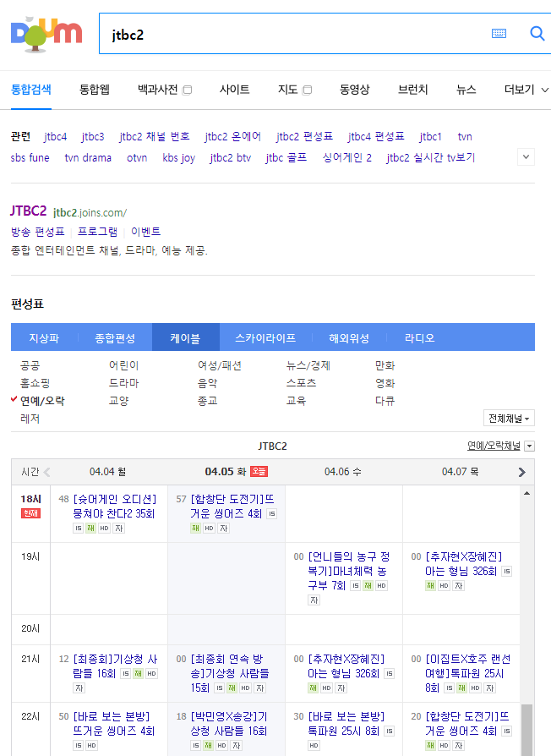Open the 이벤트 sublink

pyautogui.click(x=145, y=232)
